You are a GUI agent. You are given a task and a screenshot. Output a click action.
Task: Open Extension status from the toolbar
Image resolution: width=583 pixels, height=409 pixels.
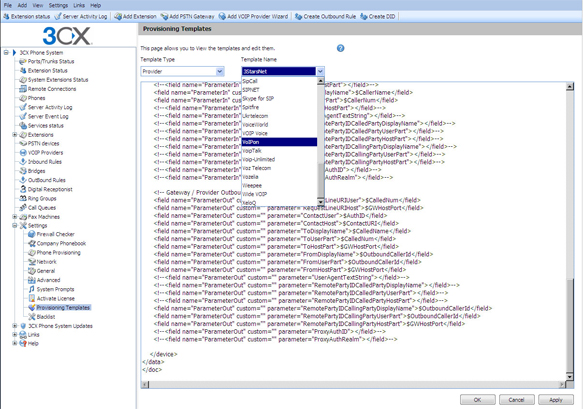(26, 16)
